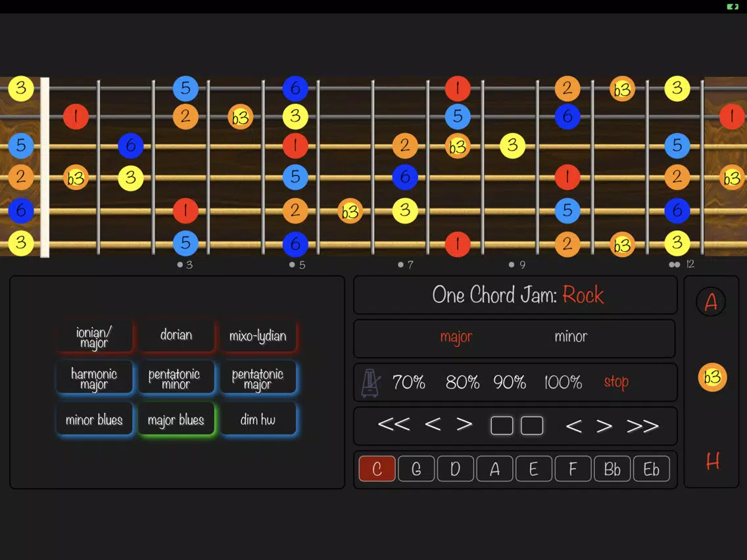Viewport: 747px width, 560px height.
Task: Tap dark blue 6 at fret 2 third string
Action: [x=131, y=146]
